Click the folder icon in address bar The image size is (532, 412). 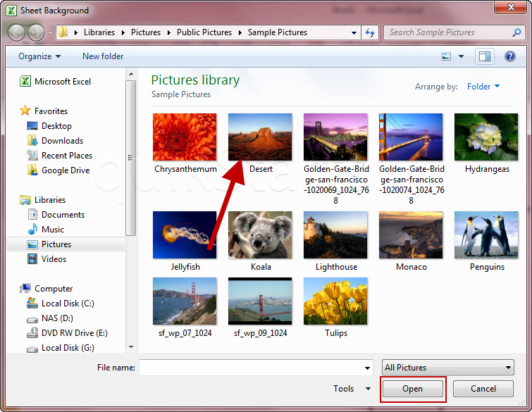click(63, 32)
